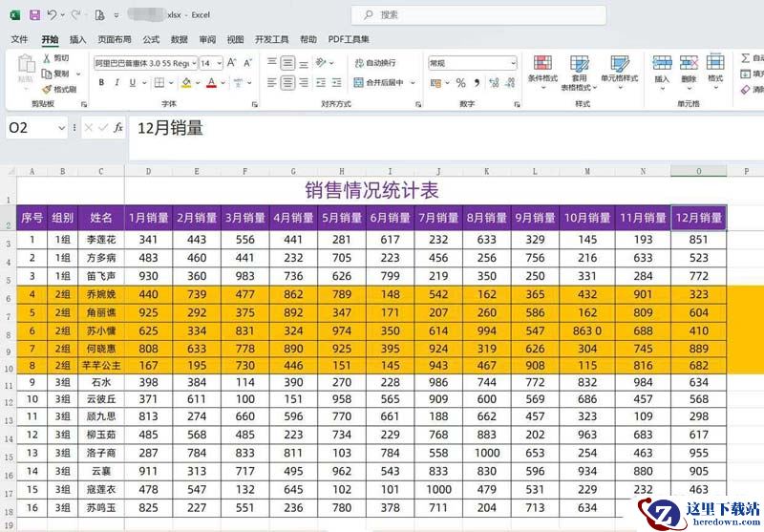Switch to the Developer (开发工具) tab
This screenshot has height=532, width=764.
[271, 39]
